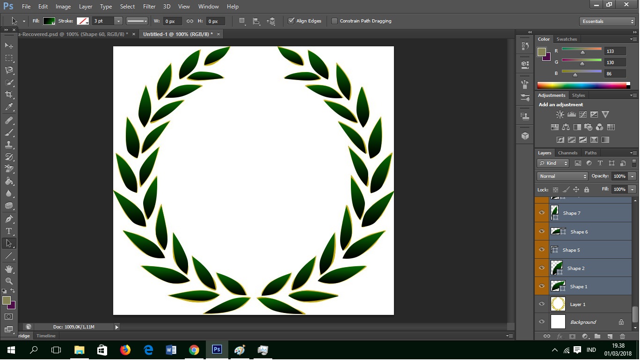
Task: Pick the Pen tool
Action: [9, 219]
